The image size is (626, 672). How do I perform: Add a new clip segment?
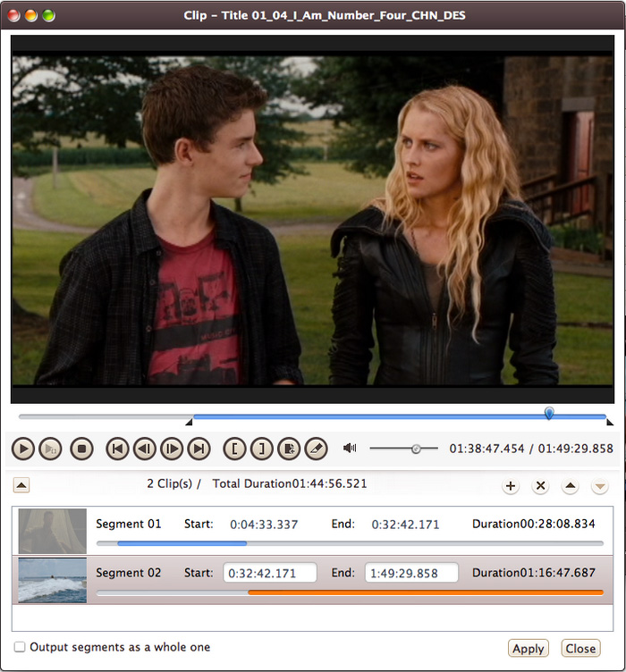[x=511, y=486]
